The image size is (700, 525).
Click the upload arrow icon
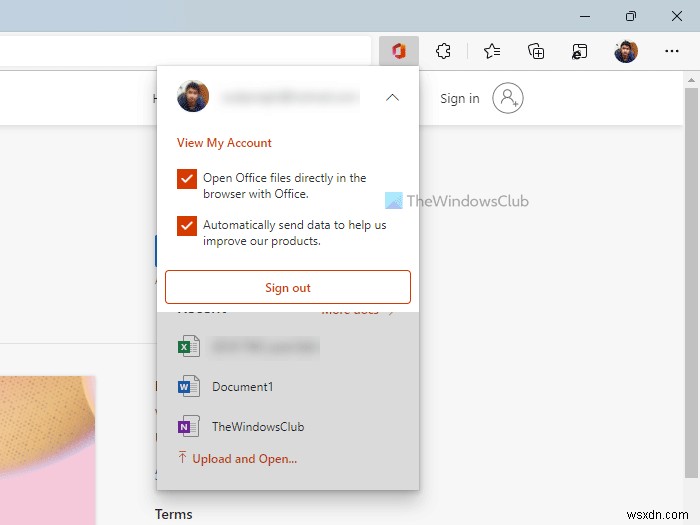pos(182,457)
